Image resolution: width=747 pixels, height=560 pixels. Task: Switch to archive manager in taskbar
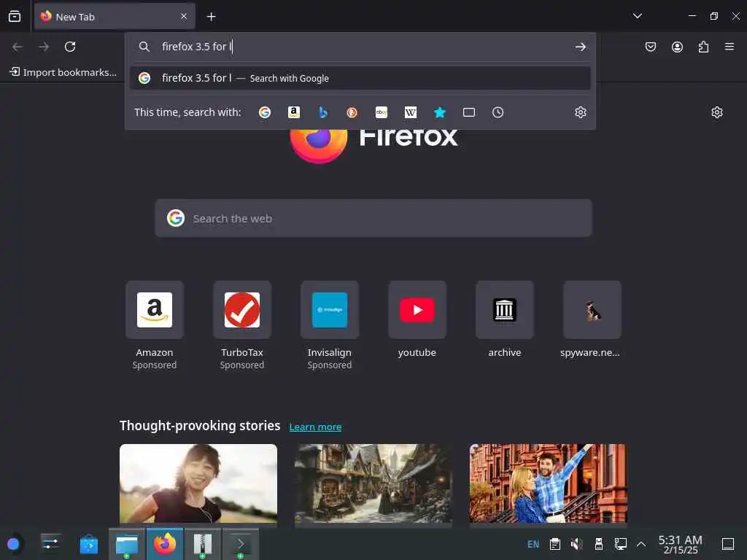(x=203, y=544)
